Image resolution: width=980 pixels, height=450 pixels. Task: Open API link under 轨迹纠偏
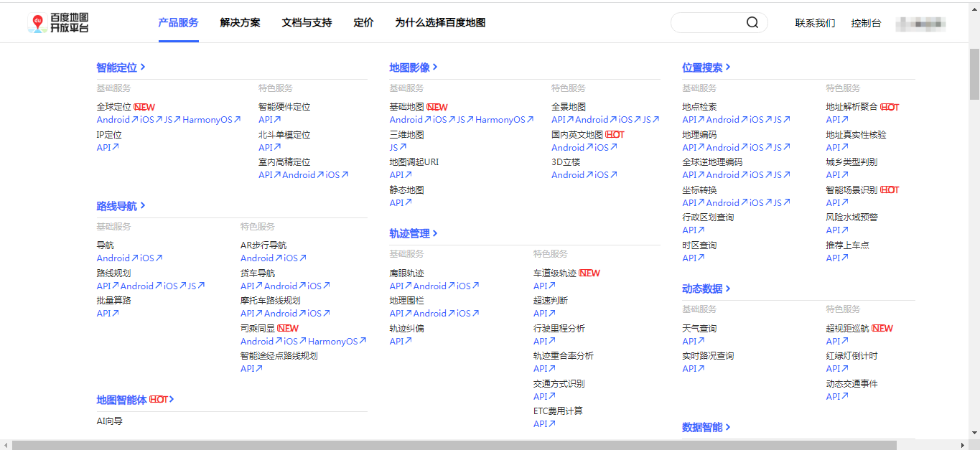pyautogui.click(x=401, y=341)
